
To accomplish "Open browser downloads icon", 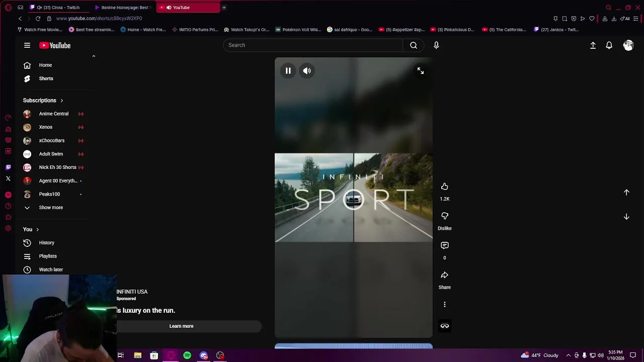I will coord(614,19).
